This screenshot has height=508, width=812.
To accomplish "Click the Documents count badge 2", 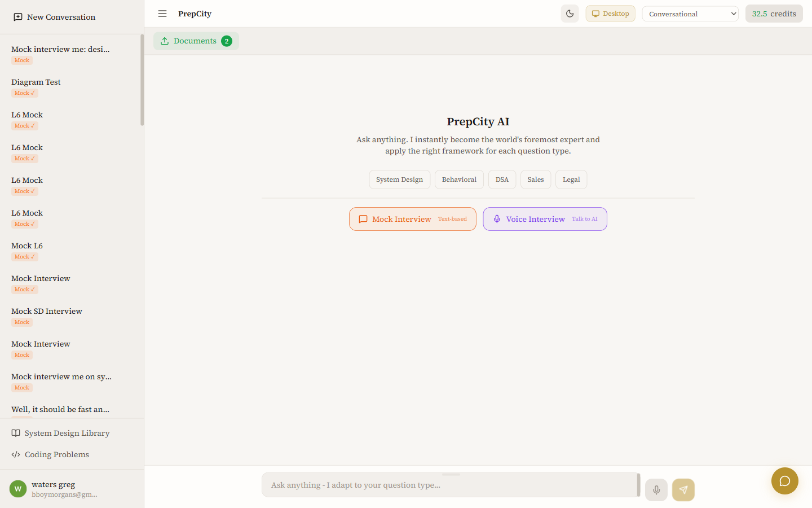I will click(227, 41).
